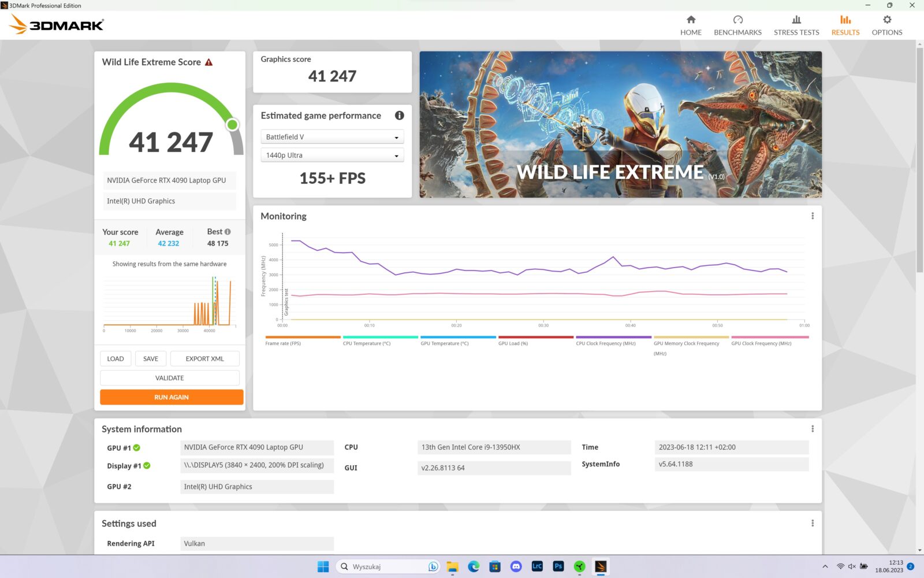Click the info icon for Estimated game performance
Screen dimensions: 924x578
click(x=399, y=116)
